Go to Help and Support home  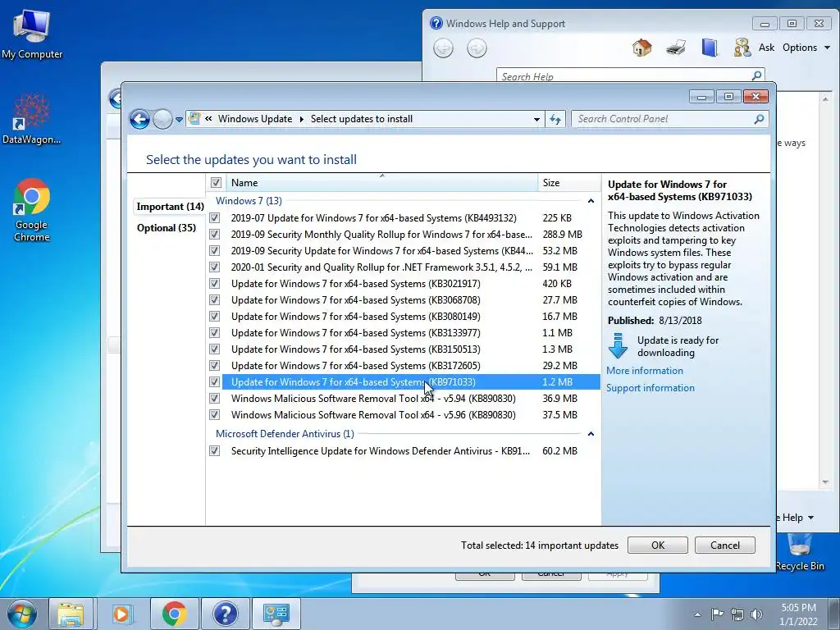tap(641, 47)
